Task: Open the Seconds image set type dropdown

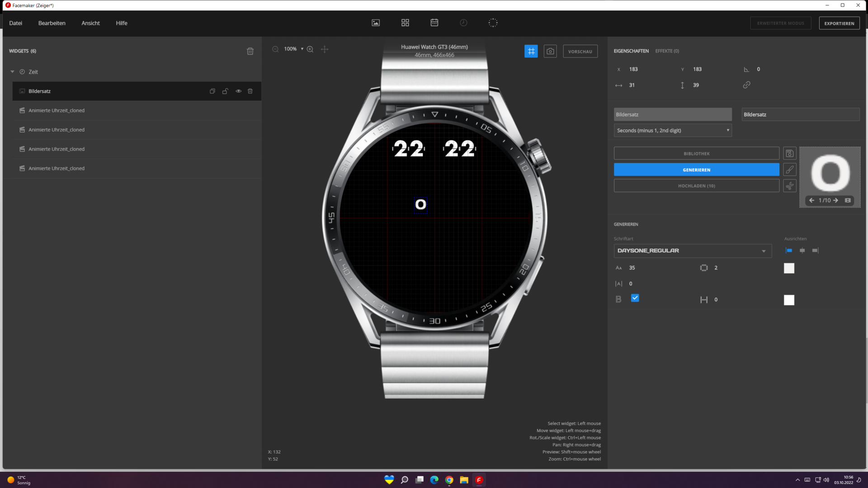Action: [673, 131]
